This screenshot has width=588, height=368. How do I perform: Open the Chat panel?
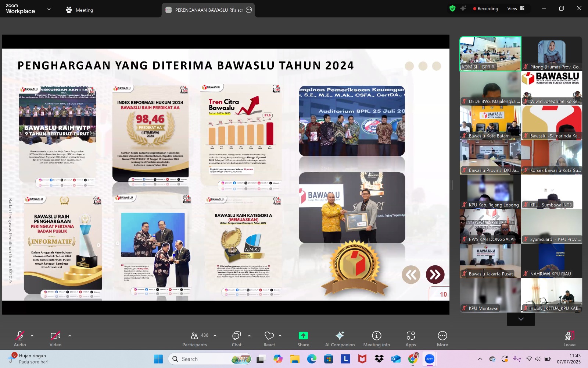236,339
